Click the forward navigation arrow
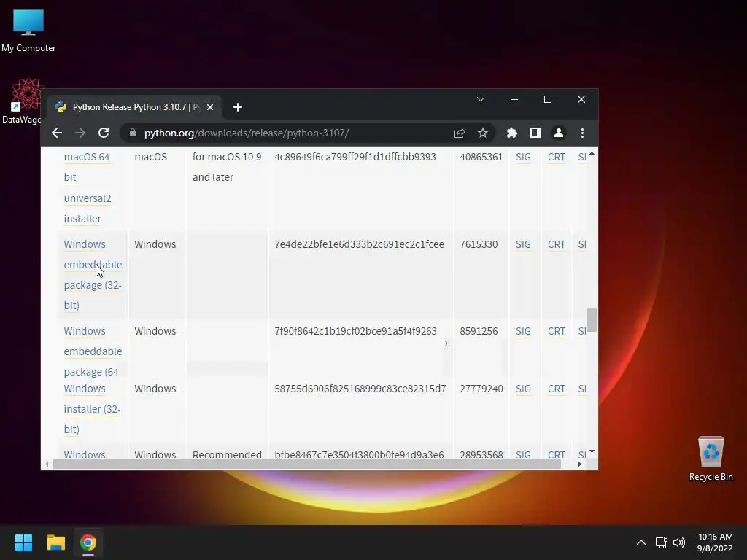 pos(80,133)
